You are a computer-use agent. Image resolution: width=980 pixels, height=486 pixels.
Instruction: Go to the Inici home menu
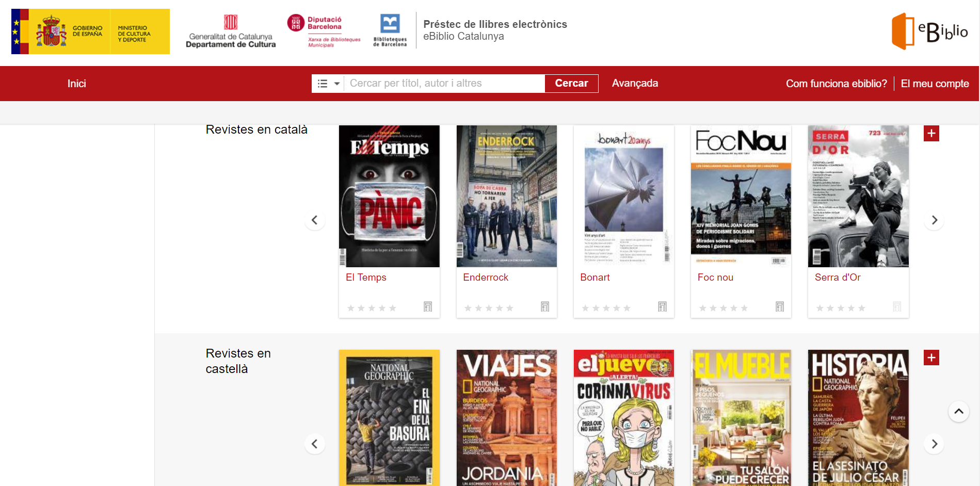tap(76, 84)
